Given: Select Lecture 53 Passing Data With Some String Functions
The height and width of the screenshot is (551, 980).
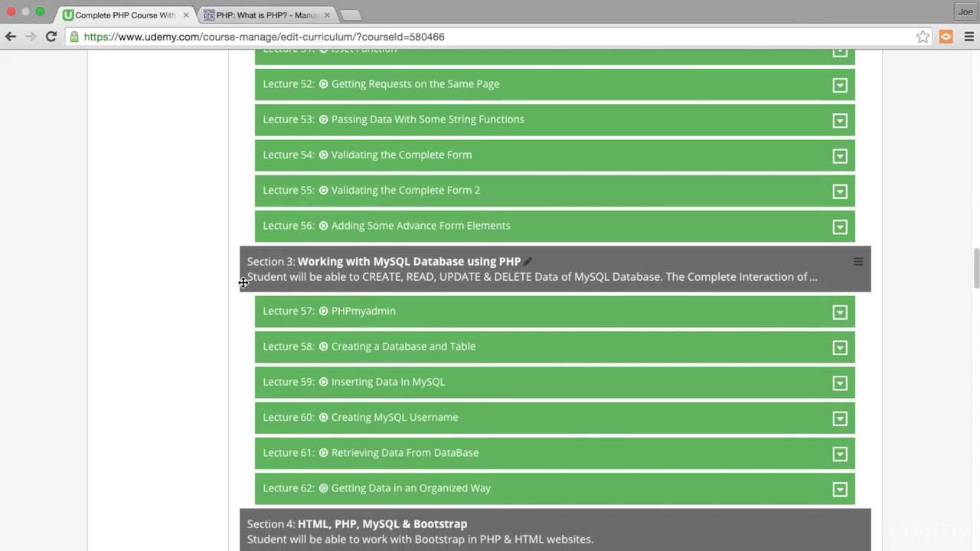Looking at the screenshot, I should pos(428,119).
